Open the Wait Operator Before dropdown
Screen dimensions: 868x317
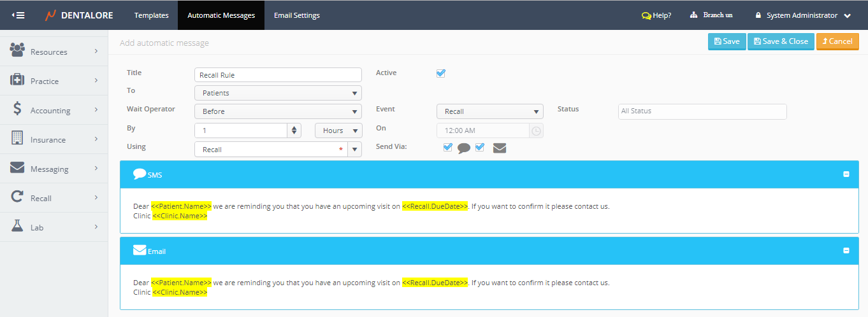[x=278, y=111]
